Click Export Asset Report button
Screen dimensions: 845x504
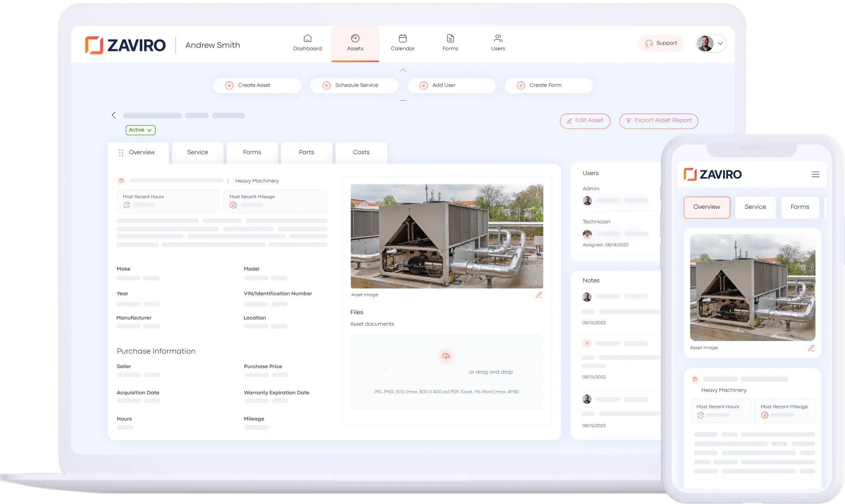coord(658,121)
